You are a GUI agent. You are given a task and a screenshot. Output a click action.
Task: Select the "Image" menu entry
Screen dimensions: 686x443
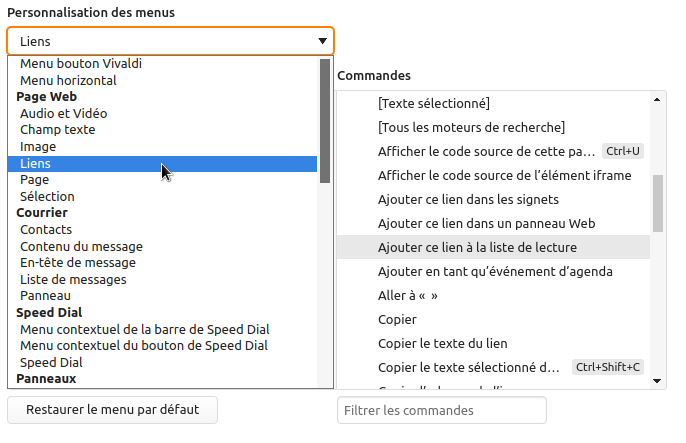pyautogui.click(x=38, y=146)
